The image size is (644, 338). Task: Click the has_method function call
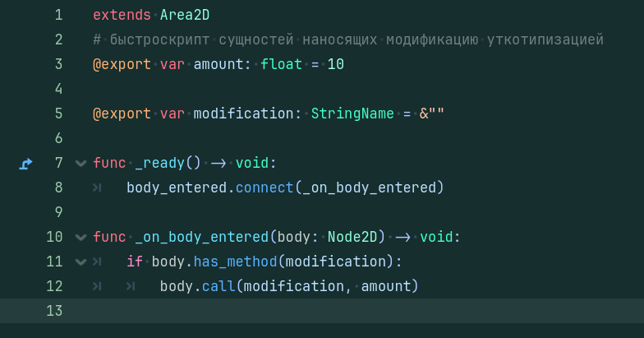235,262
